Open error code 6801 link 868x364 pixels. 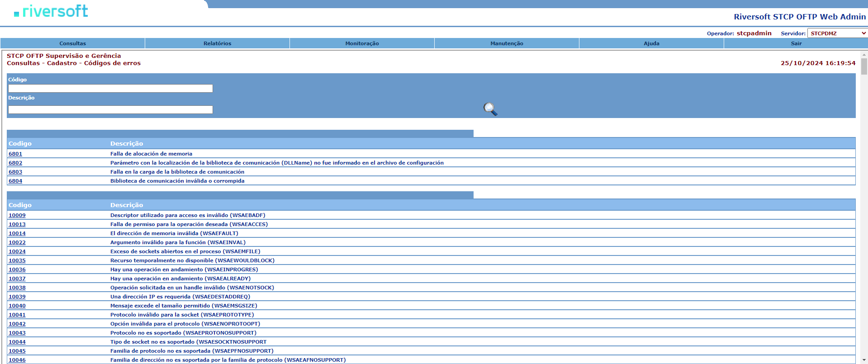15,154
